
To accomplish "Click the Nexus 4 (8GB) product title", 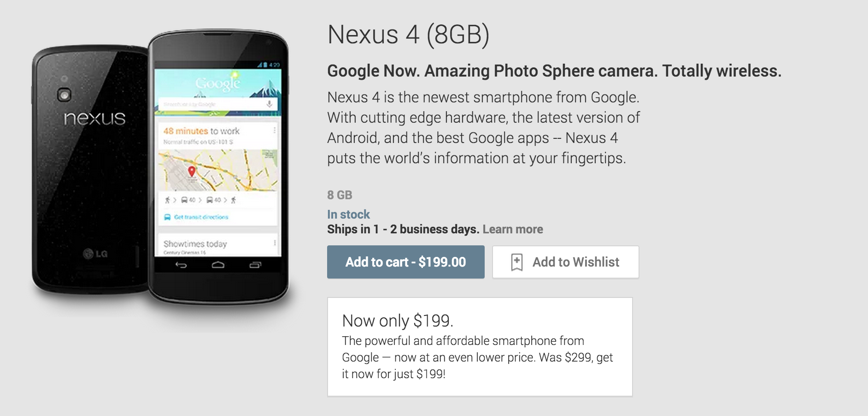I will coord(409,35).
